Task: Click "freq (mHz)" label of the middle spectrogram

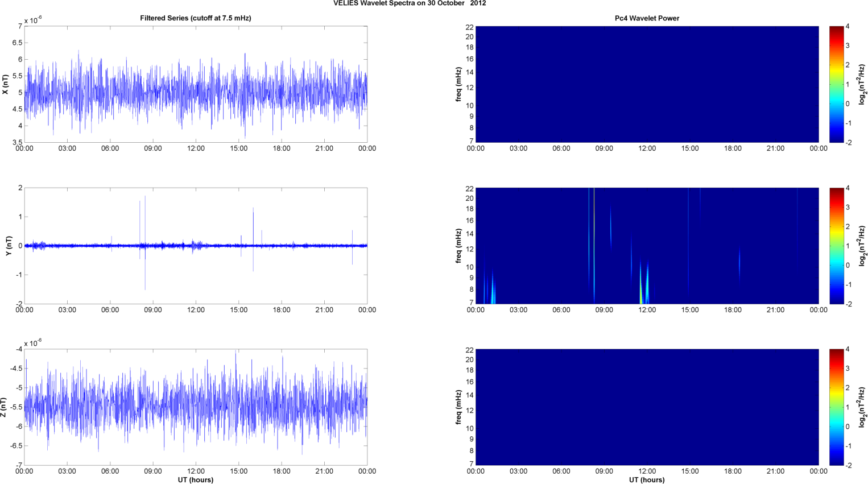Action: point(458,246)
